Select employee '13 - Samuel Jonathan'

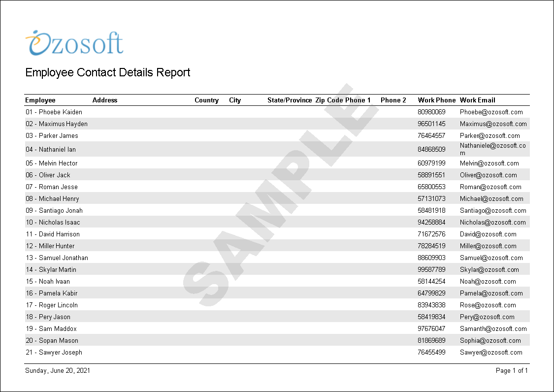coord(57,258)
